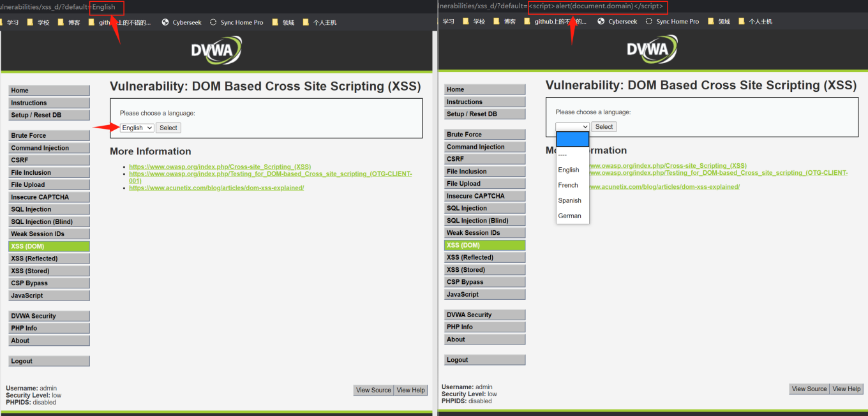
Task: Go to File Inclusion in left window
Action: pos(49,172)
